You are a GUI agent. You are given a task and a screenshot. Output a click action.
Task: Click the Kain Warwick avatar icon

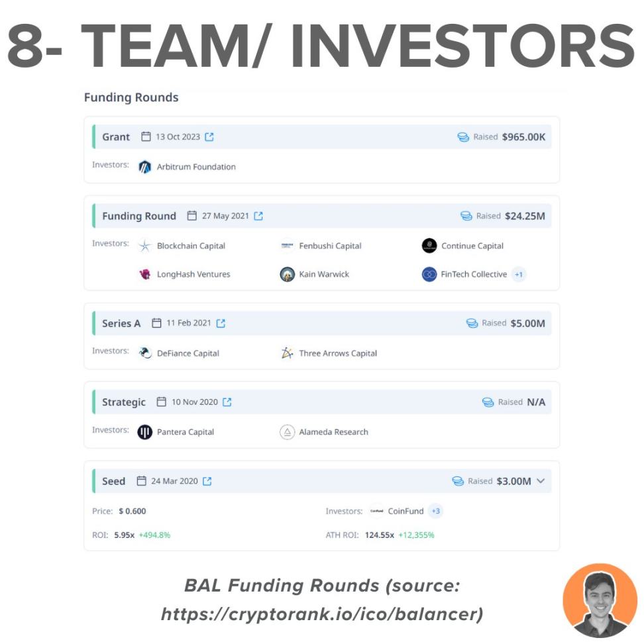(287, 274)
